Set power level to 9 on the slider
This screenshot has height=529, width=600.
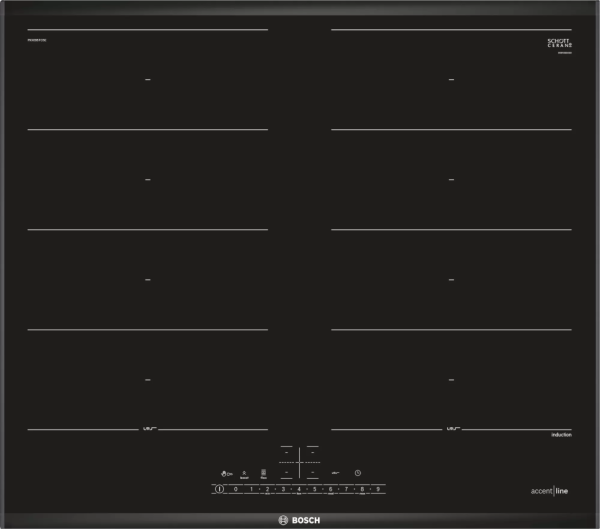[x=378, y=489]
